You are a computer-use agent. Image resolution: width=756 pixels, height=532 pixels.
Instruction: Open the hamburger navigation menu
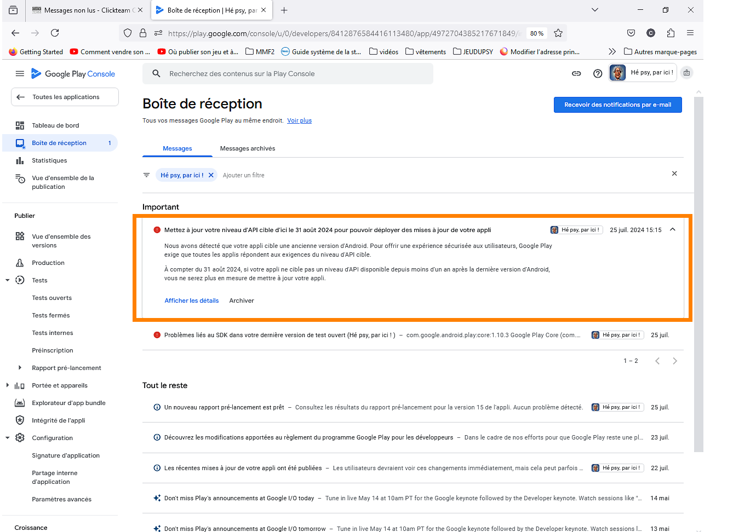click(20, 73)
